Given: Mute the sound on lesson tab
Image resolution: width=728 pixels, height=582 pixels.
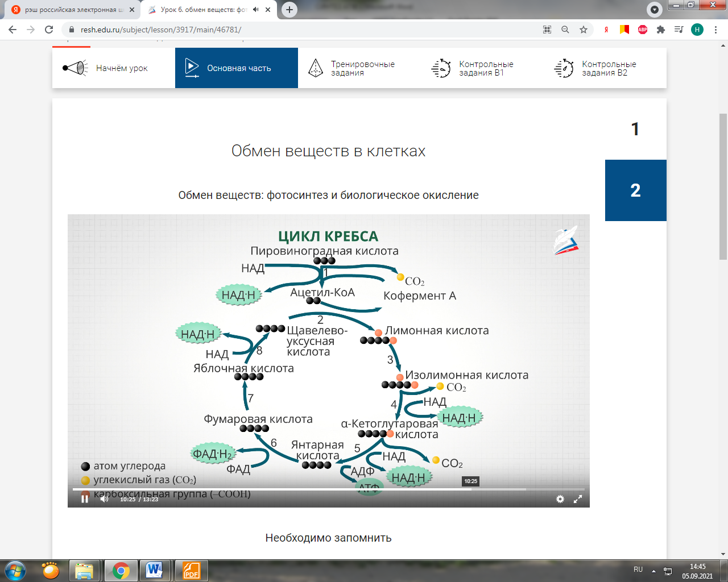Looking at the screenshot, I should pyautogui.click(x=256, y=10).
